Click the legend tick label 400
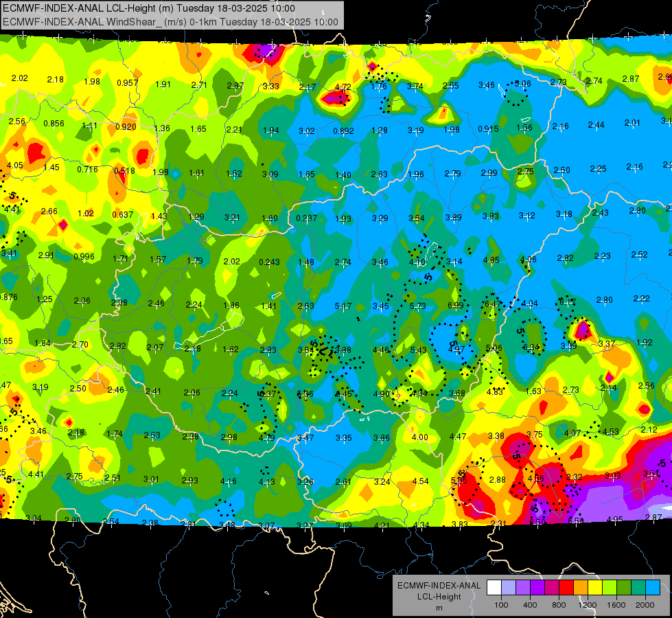This screenshot has width=672, height=618. click(530, 605)
